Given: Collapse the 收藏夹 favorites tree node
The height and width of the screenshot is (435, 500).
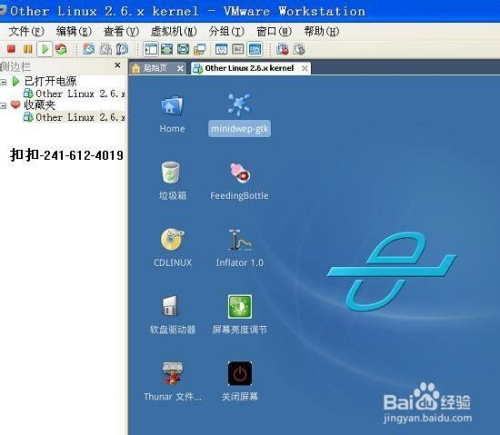Looking at the screenshot, I should click(x=3, y=106).
